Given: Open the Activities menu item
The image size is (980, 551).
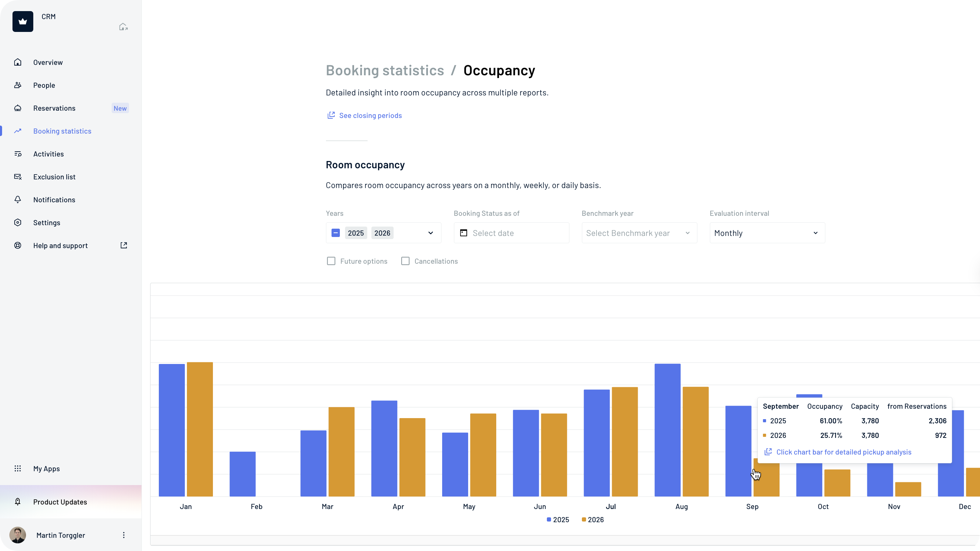Looking at the screenshot, I should (71, 154).
